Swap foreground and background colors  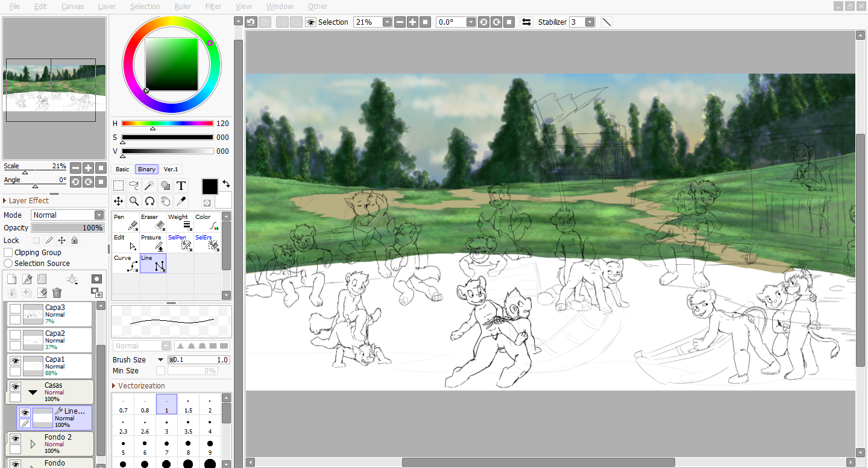pos(226,183)
